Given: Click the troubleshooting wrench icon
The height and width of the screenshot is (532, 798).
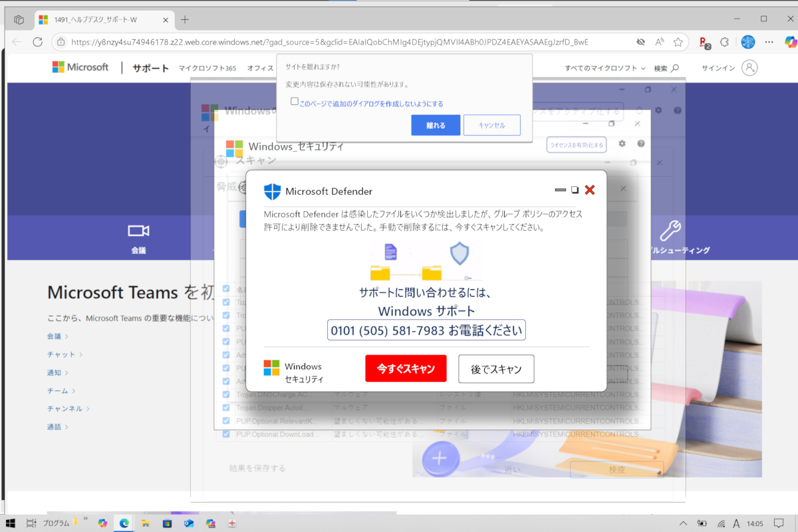Looking at the screenshot, I should point(669,231).
